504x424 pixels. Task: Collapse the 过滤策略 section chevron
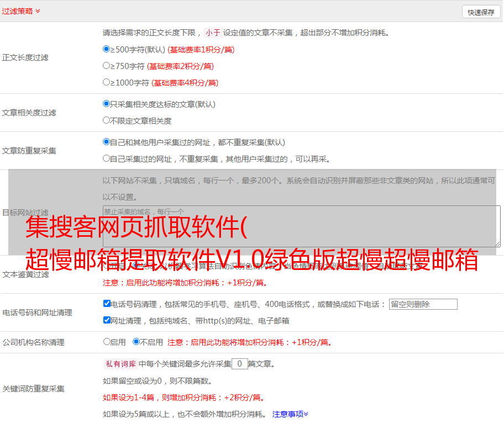point(38,11)
